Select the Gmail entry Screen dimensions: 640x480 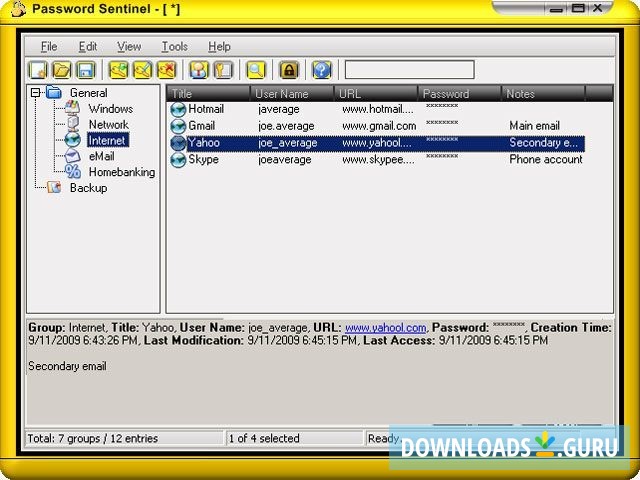coord(377,126)
